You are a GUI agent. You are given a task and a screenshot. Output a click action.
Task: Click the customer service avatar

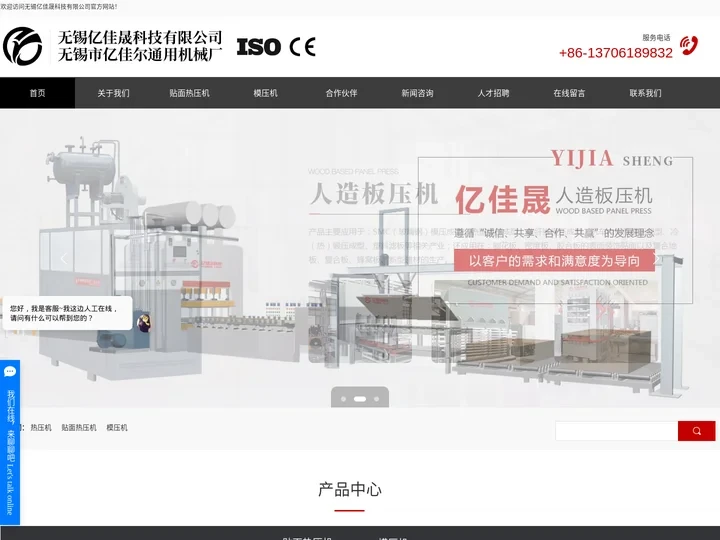pyautogui.click(x=143, y=323)
